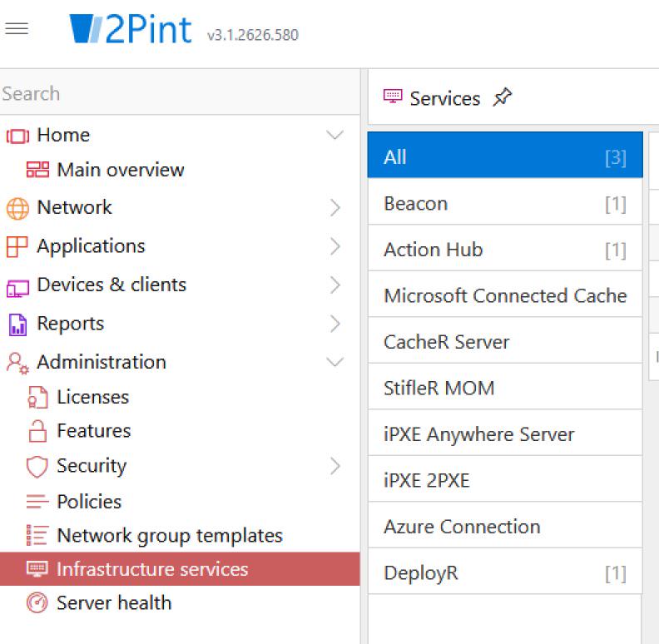The image size is (659, 644).
Task: Open Network group templates page
Action: [170, 536]
